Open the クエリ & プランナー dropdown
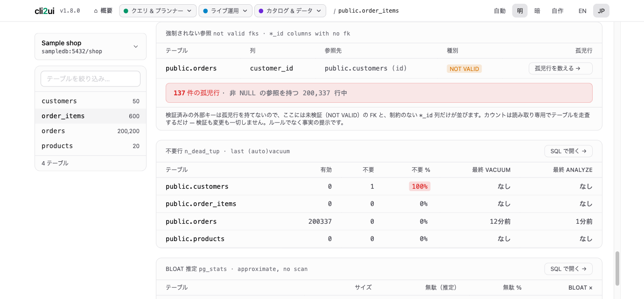 [158, 11]
